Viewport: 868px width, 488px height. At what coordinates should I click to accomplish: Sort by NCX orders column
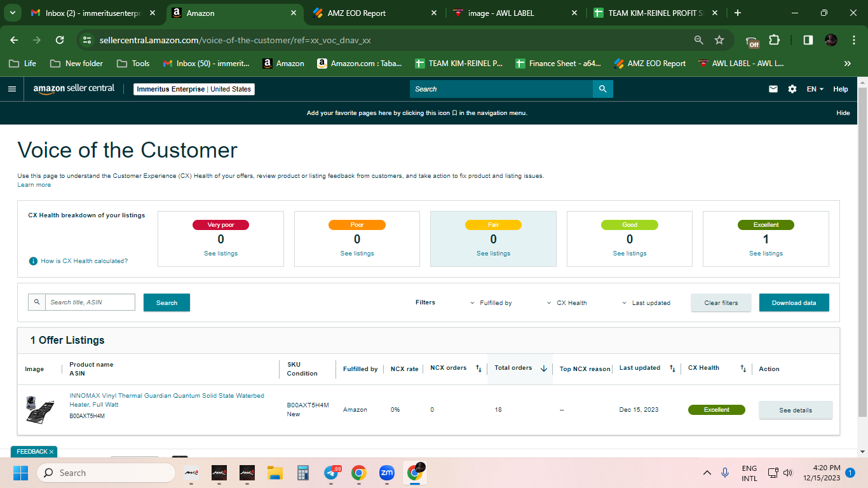pyautogui.click(x=478, y=369)
